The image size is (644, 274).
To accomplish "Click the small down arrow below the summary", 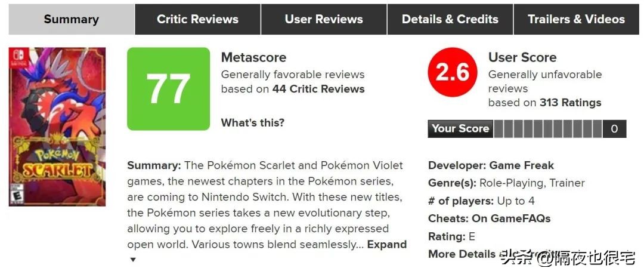I will click(x=133, y=260).
